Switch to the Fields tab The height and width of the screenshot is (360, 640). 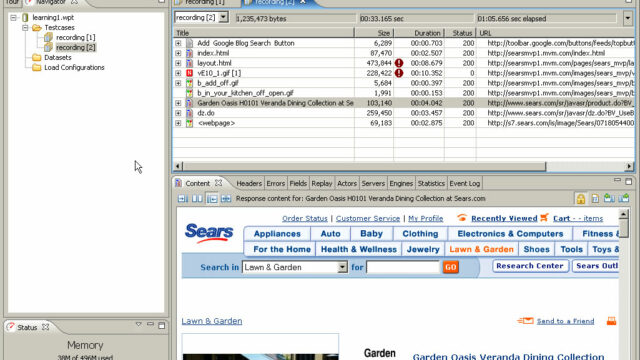click(x=298, y=184)
